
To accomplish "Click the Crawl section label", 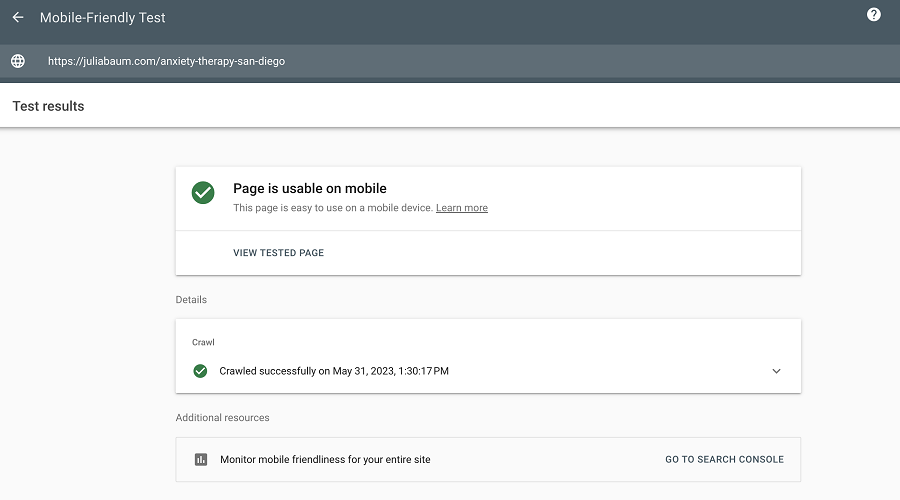I will 203,342.
